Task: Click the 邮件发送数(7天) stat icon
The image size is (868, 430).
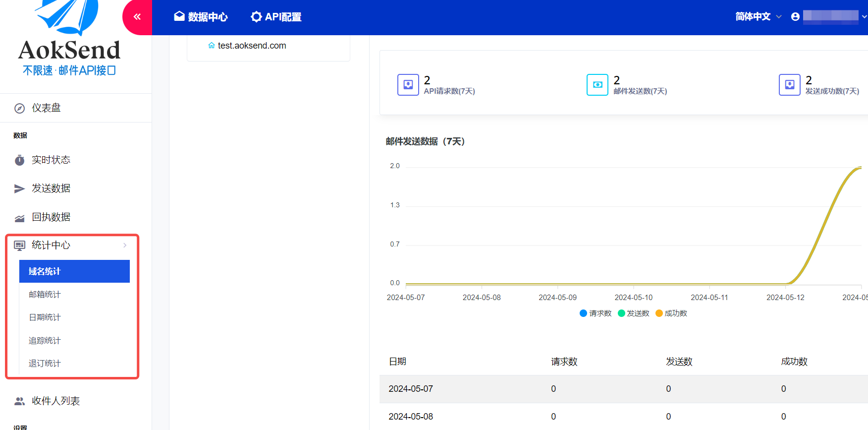Action: pyautogui.click(x=597, y=85)
